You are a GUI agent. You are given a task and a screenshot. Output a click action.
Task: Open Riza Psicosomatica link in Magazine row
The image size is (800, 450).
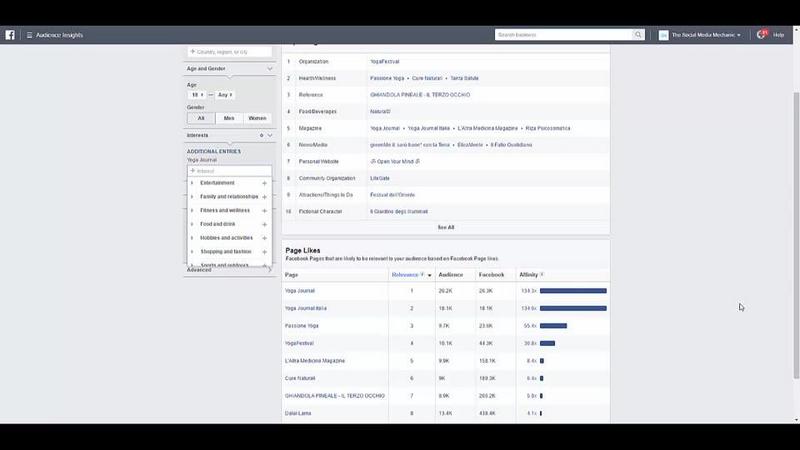(548, 129)
